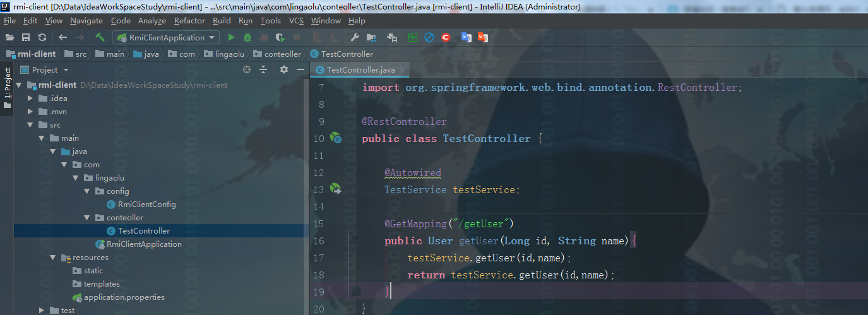Screen dimensions: 868x315
Task: Open the File menu
Action: 10,21
